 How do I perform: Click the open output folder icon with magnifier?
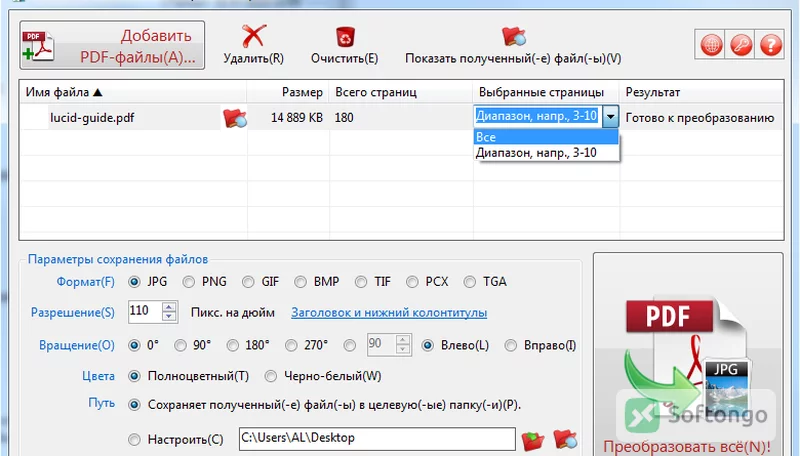click(565, 439)
